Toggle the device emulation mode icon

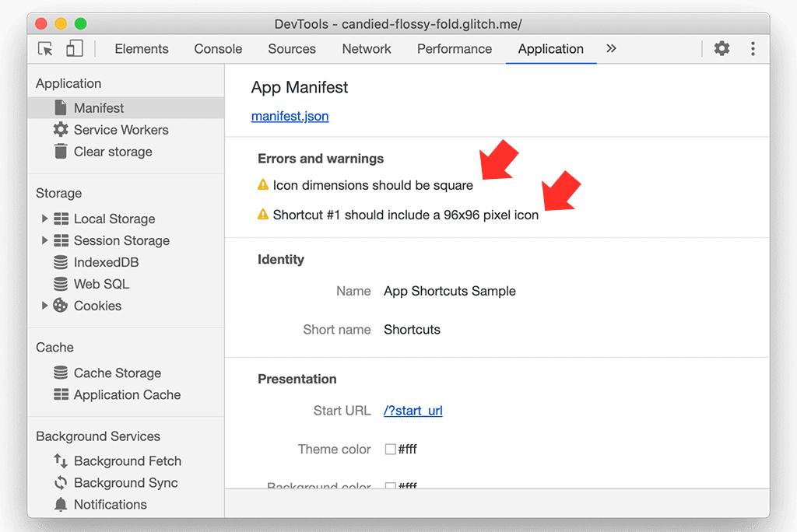[x=74, y=48]
